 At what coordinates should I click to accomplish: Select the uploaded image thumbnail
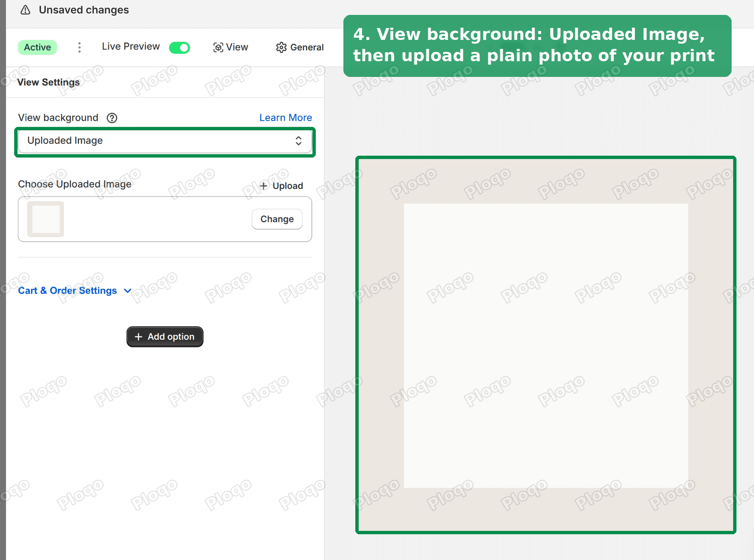coord(46,219)
